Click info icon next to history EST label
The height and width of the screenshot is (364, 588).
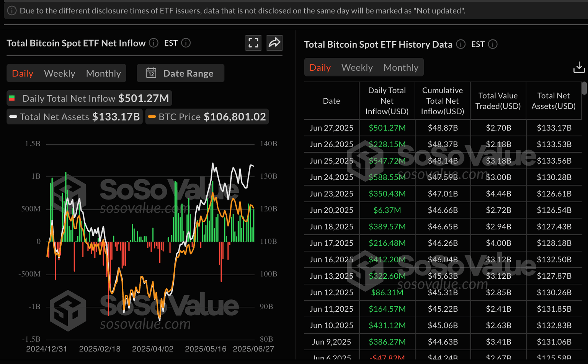pos(493,44)
